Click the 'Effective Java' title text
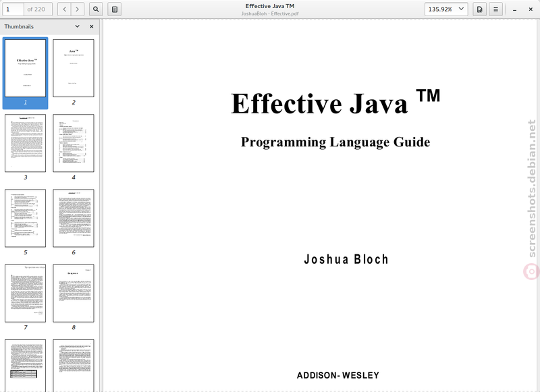 point(319,103)
